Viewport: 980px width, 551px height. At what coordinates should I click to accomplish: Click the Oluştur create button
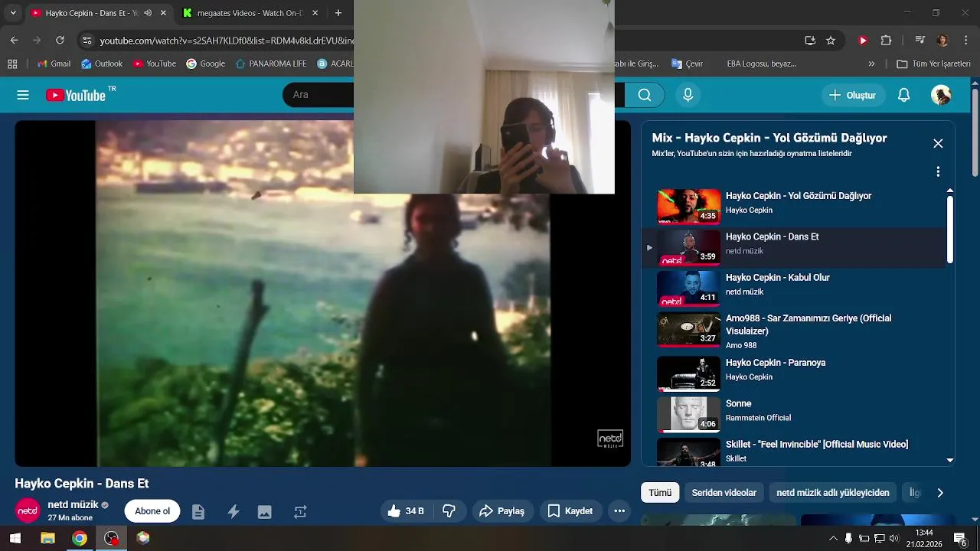(852, 95)
